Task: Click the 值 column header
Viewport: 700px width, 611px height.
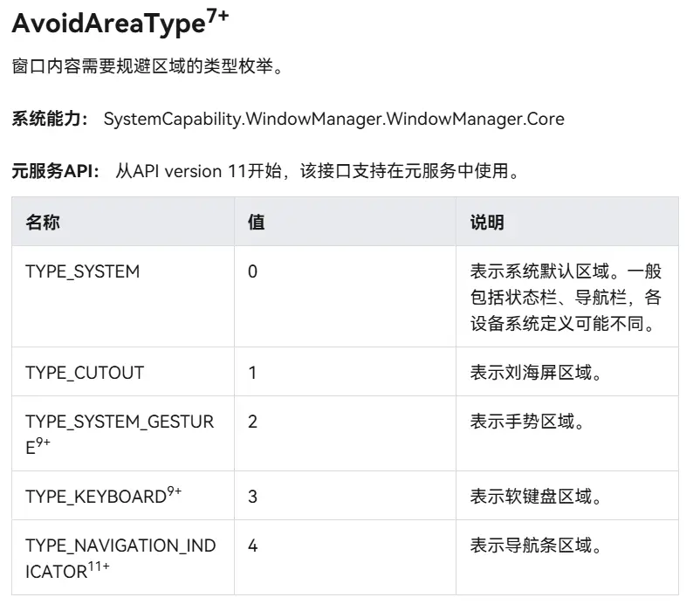Action: click(x=256, y=223)
